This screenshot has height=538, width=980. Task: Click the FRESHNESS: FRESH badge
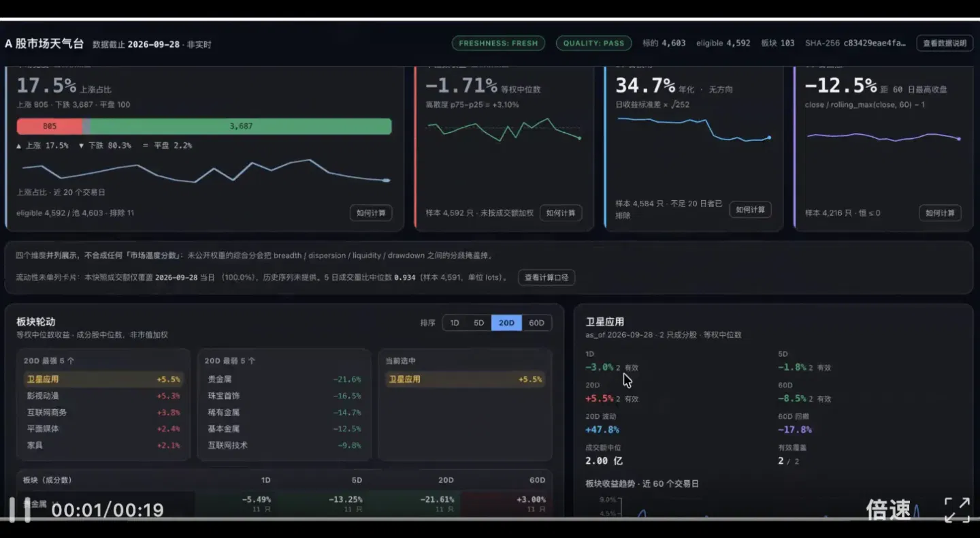click(x=498, y=43)
